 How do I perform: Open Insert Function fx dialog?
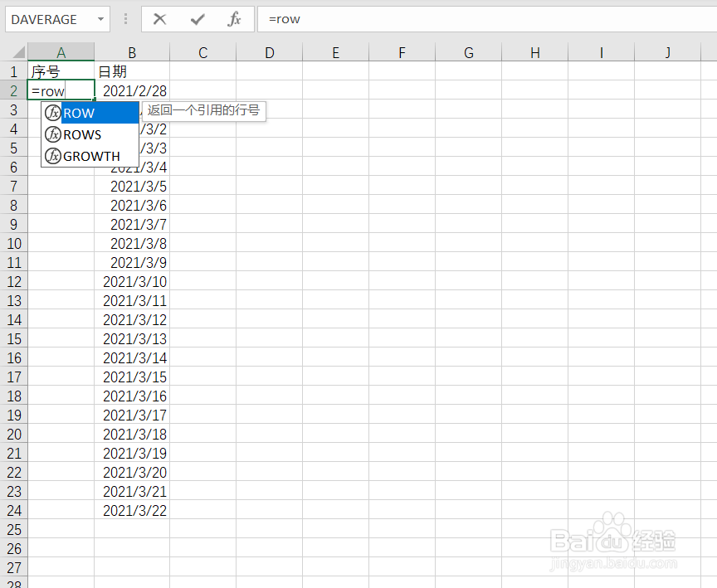[x=234, y=19]
